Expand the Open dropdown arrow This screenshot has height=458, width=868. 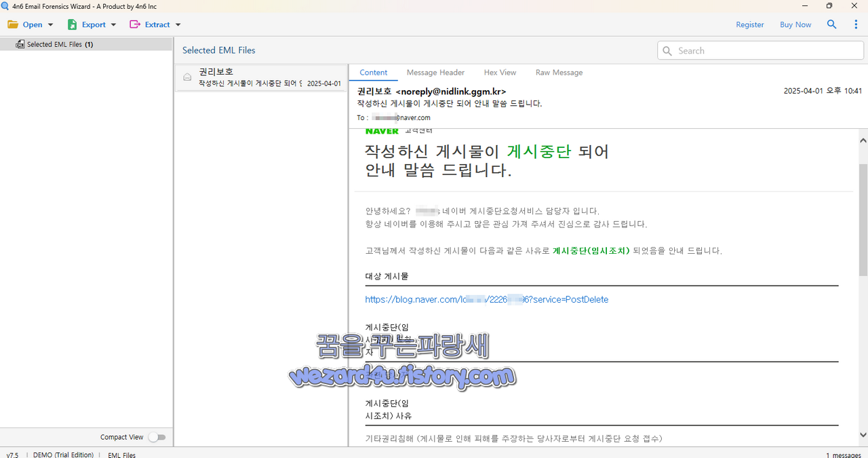point(50,25)
